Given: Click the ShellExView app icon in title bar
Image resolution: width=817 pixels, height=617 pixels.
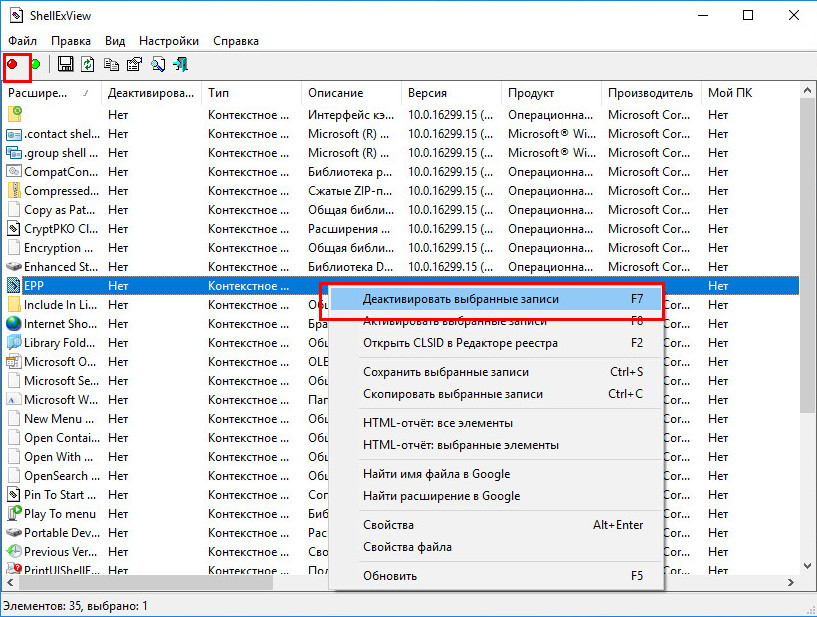Looking at the screenshot, I should point(16,16).
